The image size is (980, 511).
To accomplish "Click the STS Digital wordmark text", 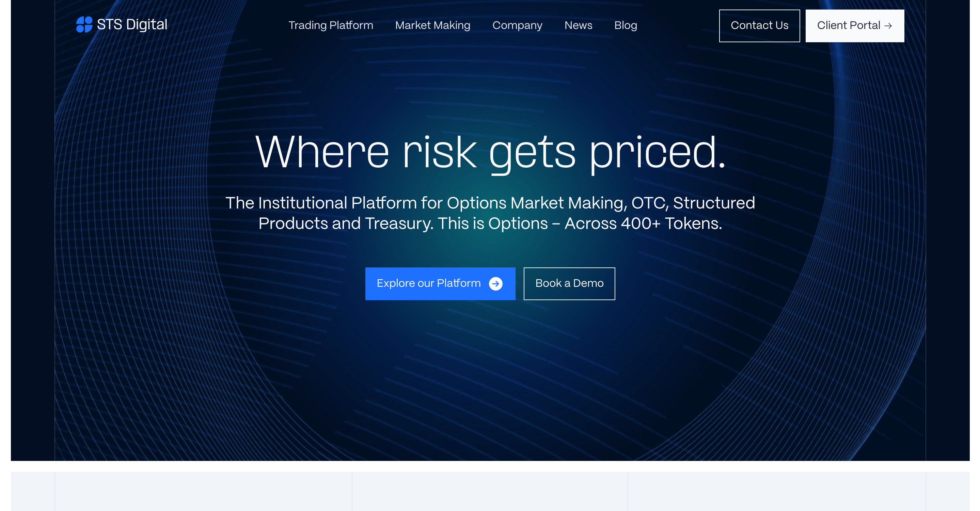I will tap(132, 25).
